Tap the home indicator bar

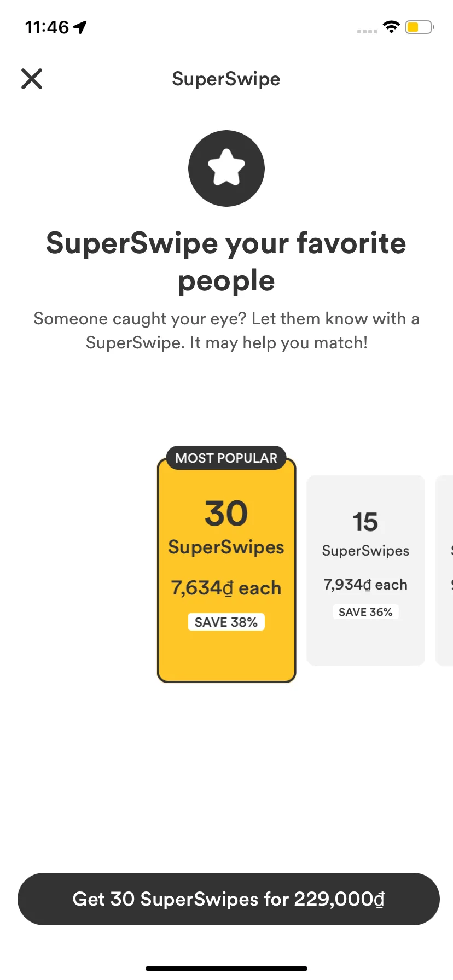point(226,969)
